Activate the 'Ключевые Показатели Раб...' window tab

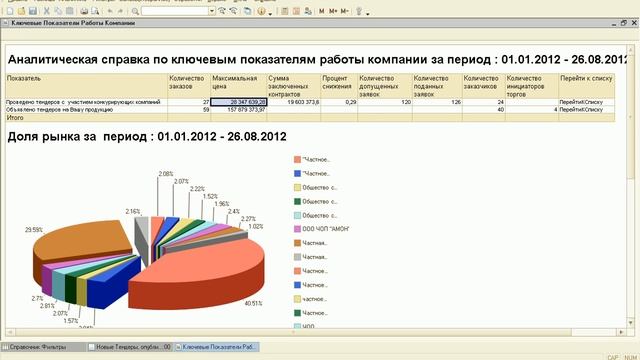(x=216, y=347)
